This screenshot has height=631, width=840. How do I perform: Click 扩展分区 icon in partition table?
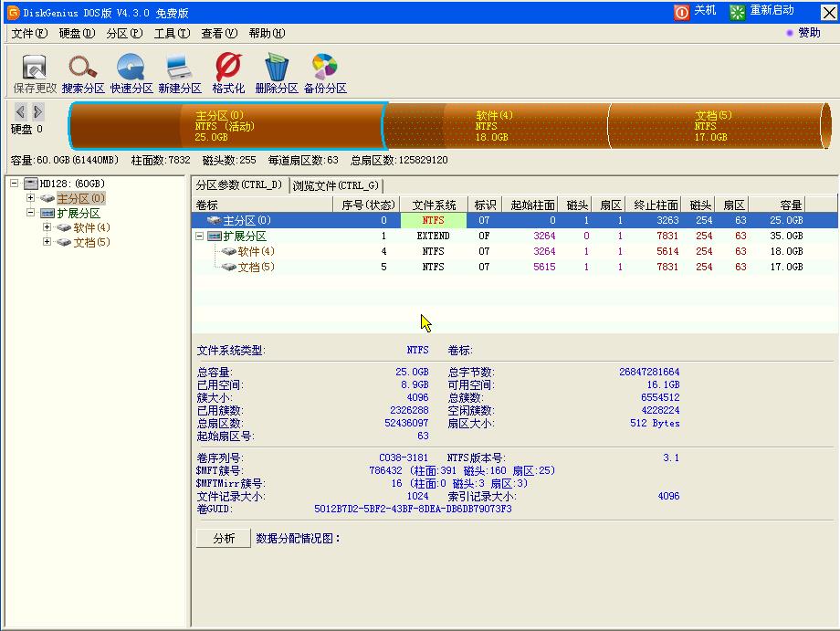click(x=215, y=236)
